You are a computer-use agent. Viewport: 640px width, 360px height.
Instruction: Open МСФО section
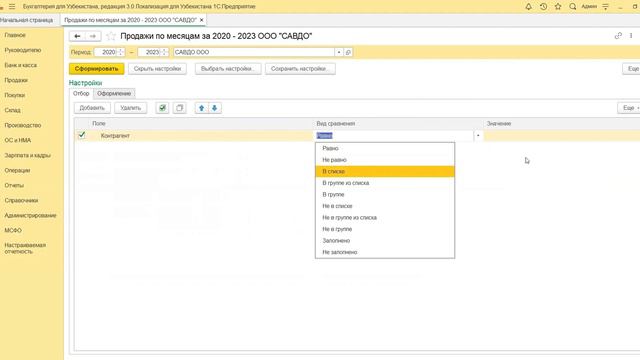click(13, 230)
